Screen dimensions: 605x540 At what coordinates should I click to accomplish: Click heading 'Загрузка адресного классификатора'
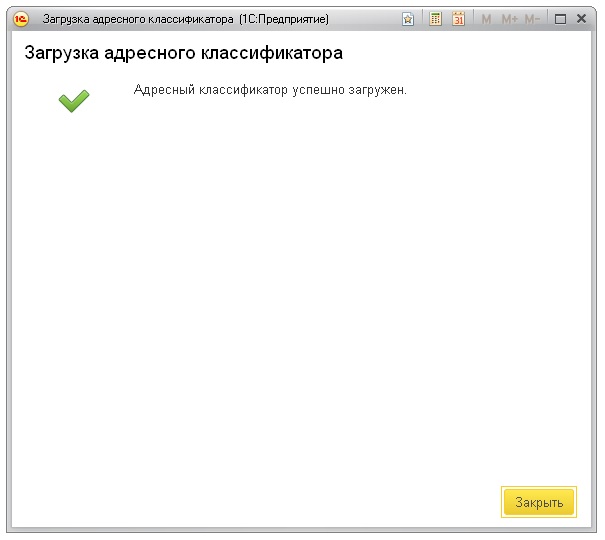coord(184,53)
